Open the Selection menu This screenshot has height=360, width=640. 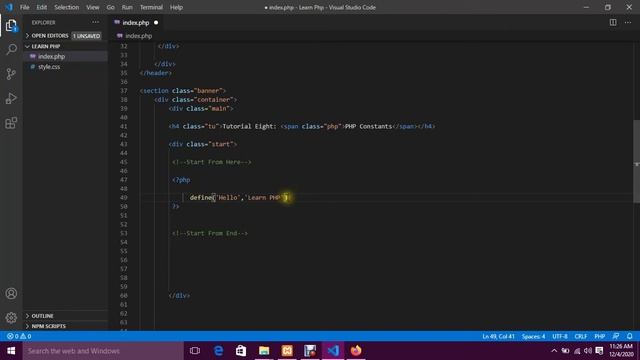[67, 7]
